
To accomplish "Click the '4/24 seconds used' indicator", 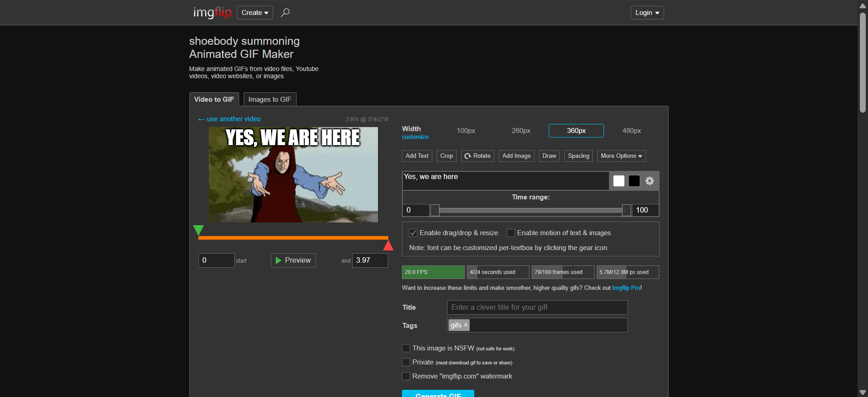I will click(x=498, y=272).
